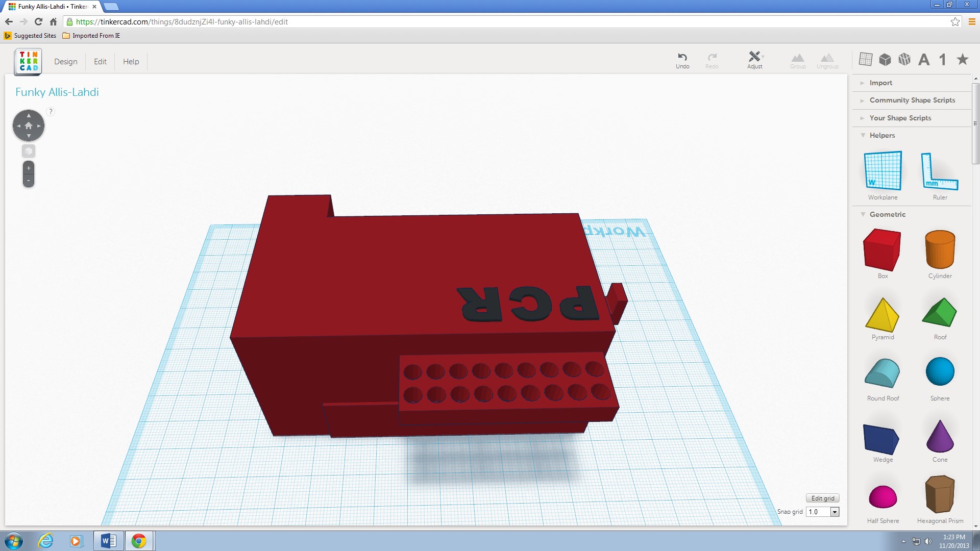Collapse the Geometric section
The height and width of the screenshot is (551, 980).
pos(887,214)
